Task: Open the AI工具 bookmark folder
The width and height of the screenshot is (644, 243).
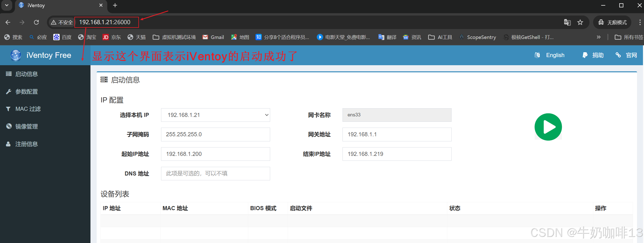Action: pos(440,37)
